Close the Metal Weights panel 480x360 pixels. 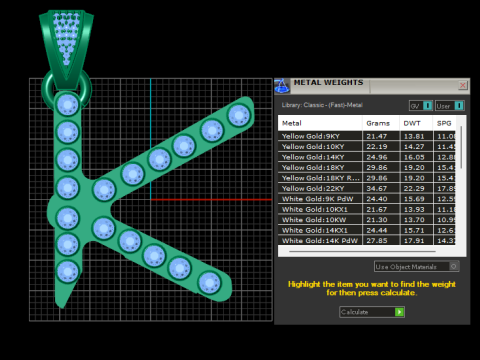click(x=463, y=85)
